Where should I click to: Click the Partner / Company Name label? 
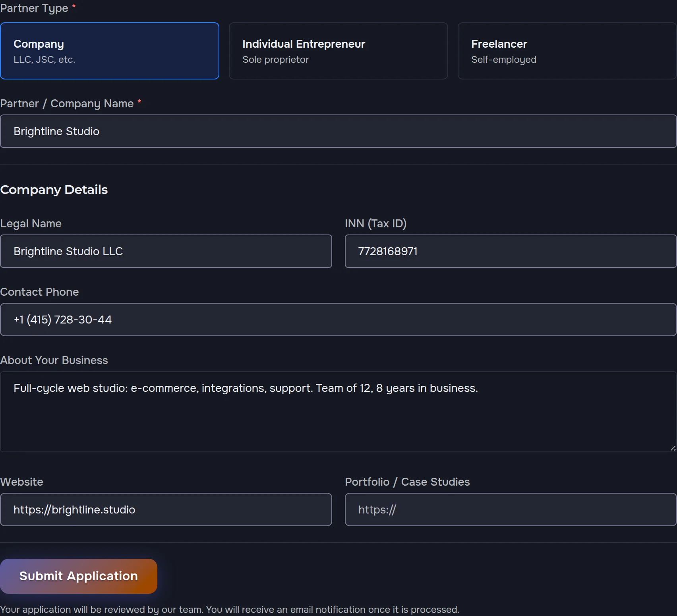tap(71, 103)
